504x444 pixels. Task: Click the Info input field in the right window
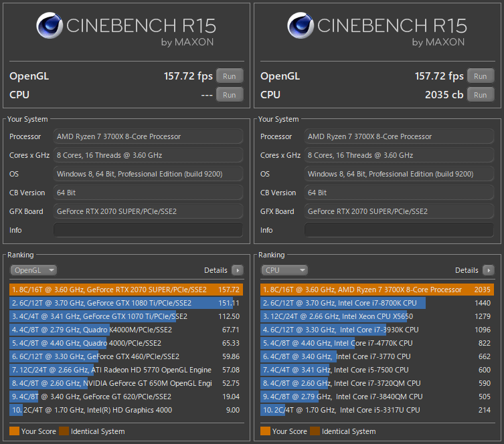click(x=399, y=230)
